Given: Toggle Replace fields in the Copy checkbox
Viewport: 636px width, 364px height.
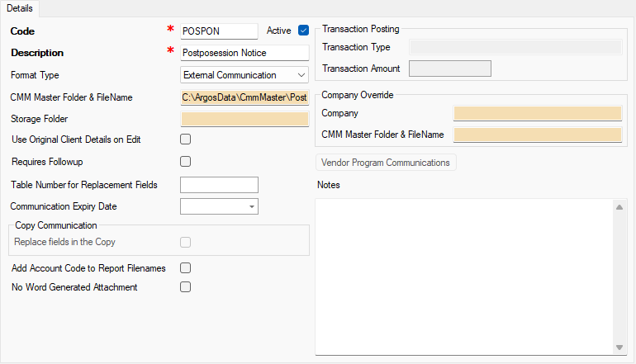Looking at the screenshot, I should click(185, 242).
